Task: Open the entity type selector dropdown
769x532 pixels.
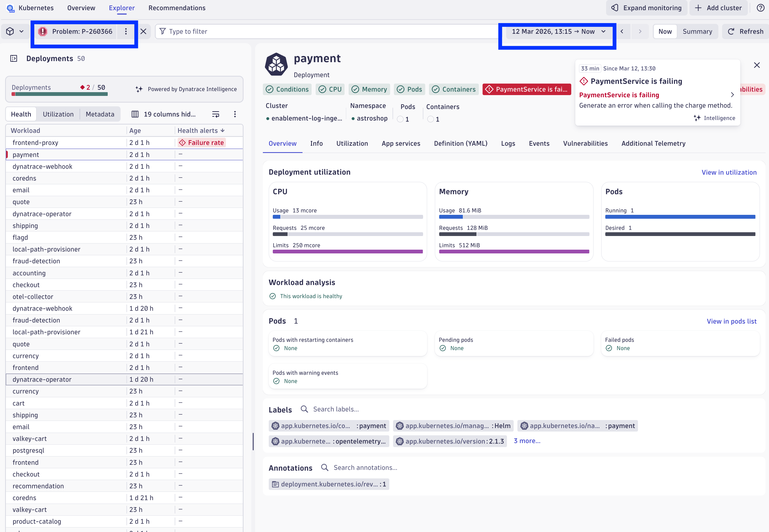Action: [15, 31]
